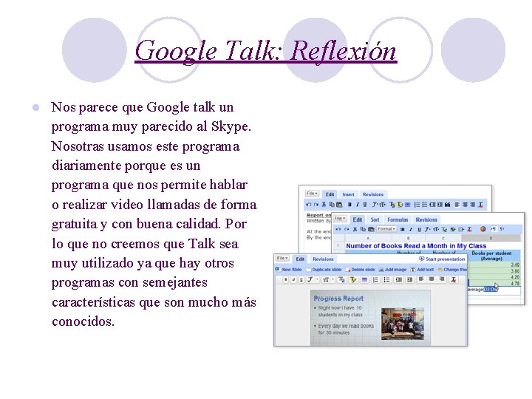Click the Paste icon in the spreadsheet toolbar
Viewport: 532px width, 399px height.
pos(371,229)
